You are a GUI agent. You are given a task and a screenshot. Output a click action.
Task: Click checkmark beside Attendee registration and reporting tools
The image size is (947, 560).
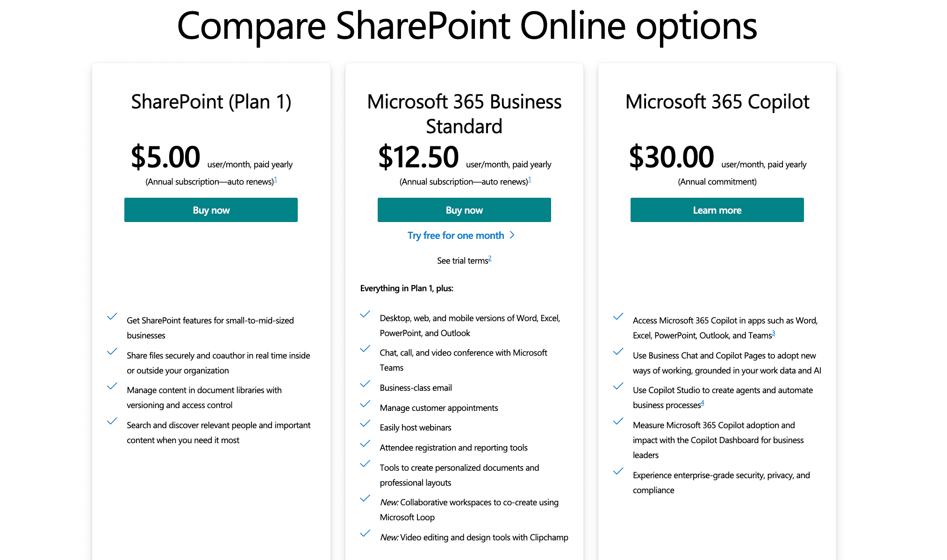tap(365, 444)
